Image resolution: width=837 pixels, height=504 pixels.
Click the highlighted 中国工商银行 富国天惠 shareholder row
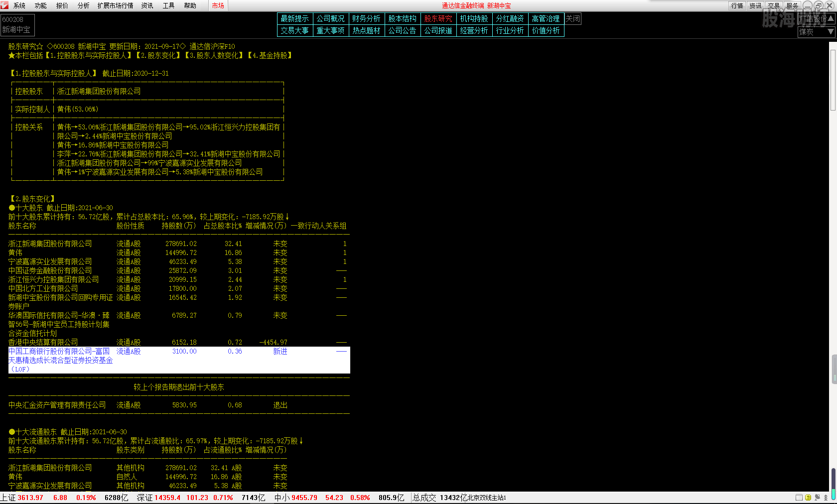coord(179,360)
